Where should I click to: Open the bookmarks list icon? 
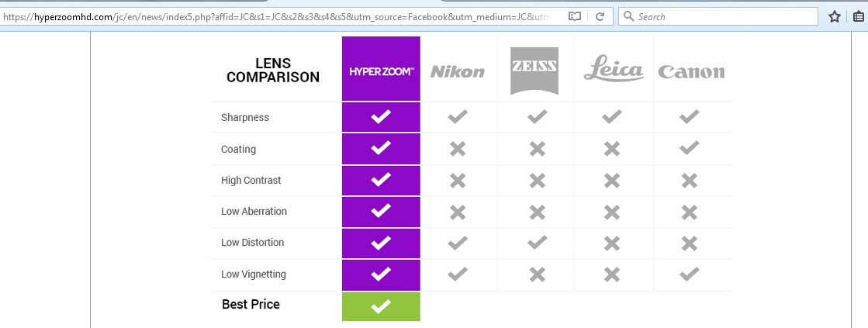[x=858, y=16]
